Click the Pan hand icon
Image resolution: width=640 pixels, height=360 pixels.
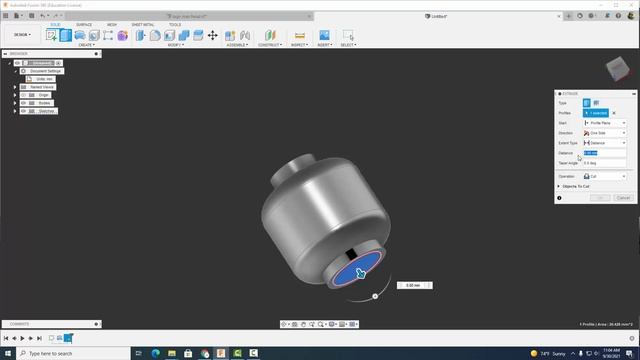[x=303, y=324]
